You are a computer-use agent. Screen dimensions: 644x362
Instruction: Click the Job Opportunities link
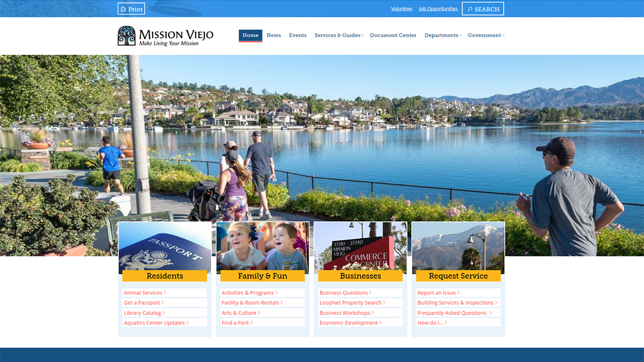click(x=438, y=9)
